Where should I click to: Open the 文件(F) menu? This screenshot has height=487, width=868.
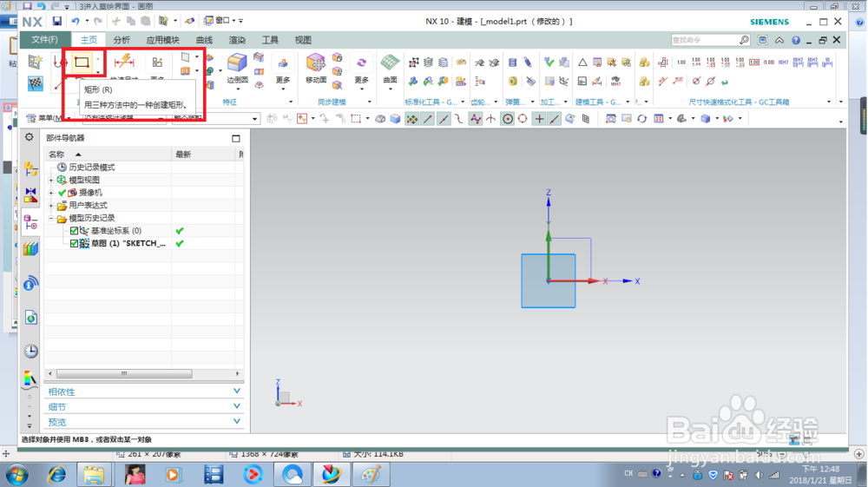(x=44, y=40)
